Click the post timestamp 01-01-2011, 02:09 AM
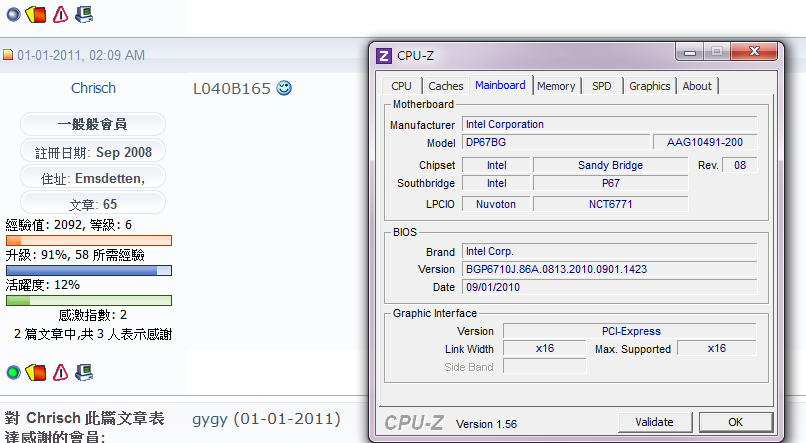 81,55
